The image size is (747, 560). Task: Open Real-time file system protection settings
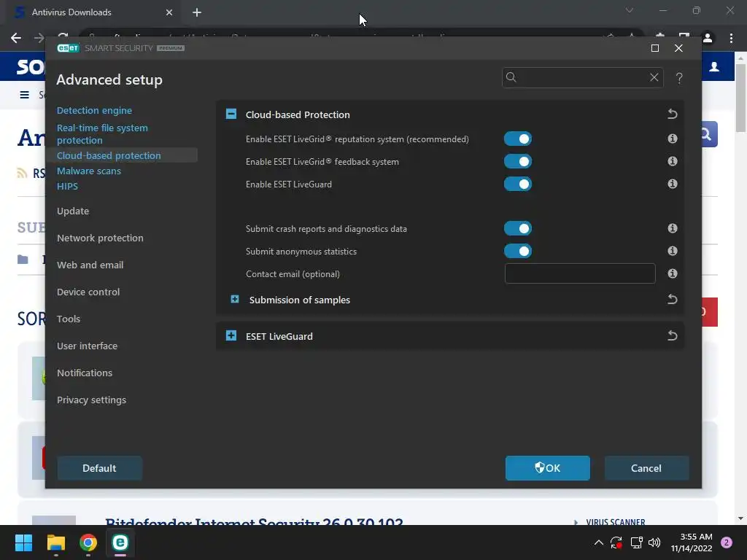pos(102,134)
